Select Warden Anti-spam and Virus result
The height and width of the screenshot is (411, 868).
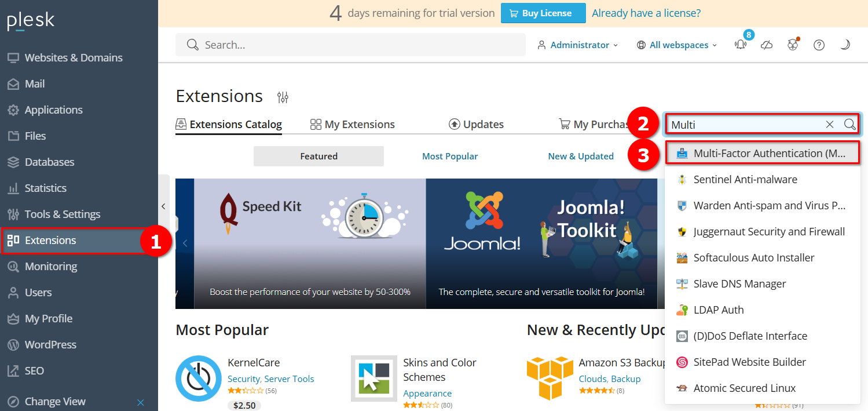point(763,205)
